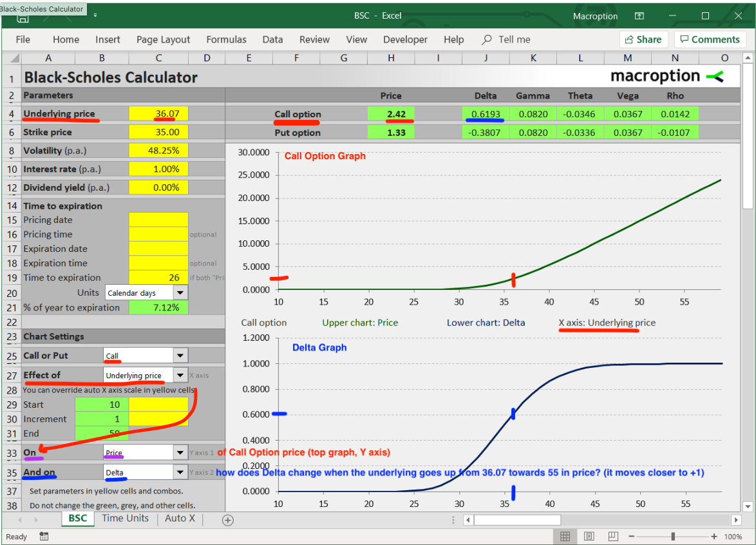The height and width of the screenshot is (545, 756).
Task: Click the 100% zoom level
Action: point(733,537)
